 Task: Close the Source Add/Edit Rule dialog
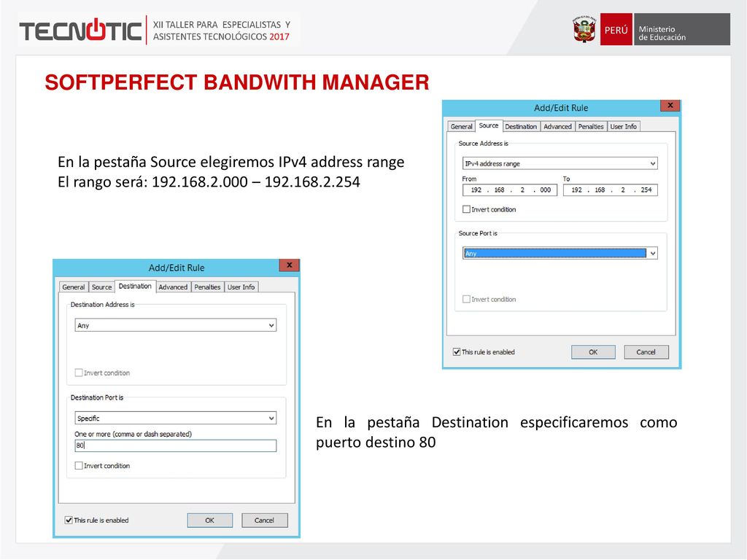coord(670,105)
